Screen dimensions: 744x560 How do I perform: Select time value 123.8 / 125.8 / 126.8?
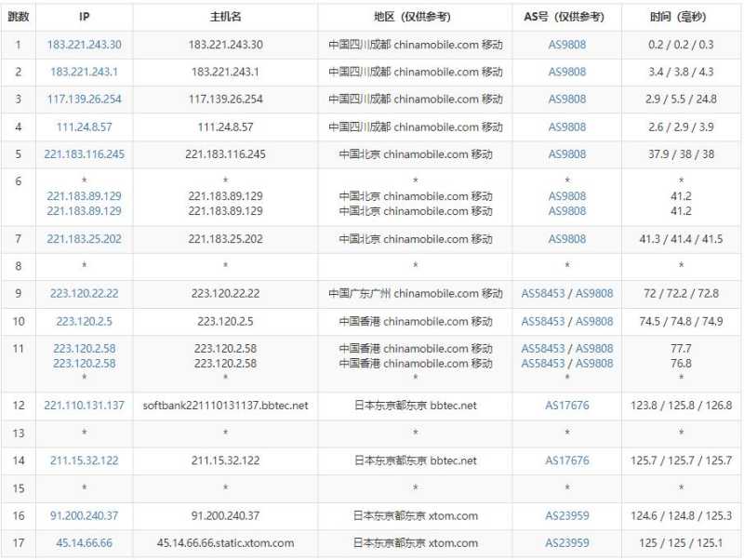click(681, 406)
